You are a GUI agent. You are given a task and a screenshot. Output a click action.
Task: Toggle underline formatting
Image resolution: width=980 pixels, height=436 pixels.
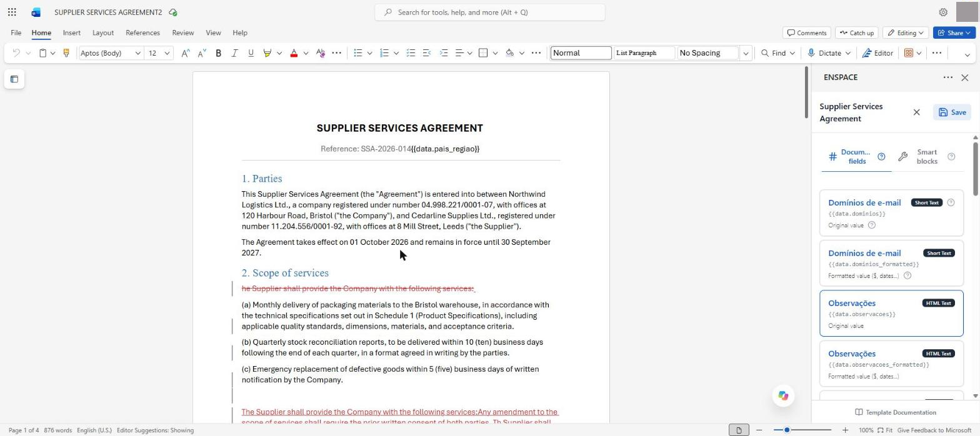(x=251, y=53)
